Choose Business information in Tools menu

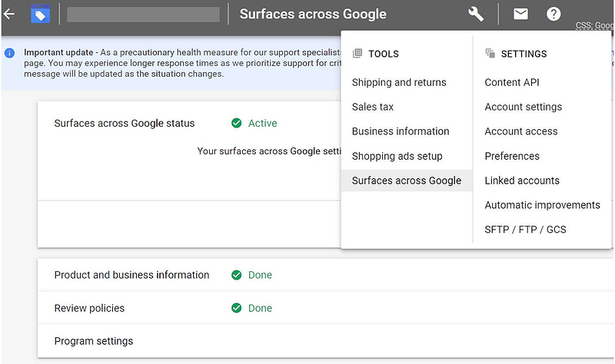(401, 131)
